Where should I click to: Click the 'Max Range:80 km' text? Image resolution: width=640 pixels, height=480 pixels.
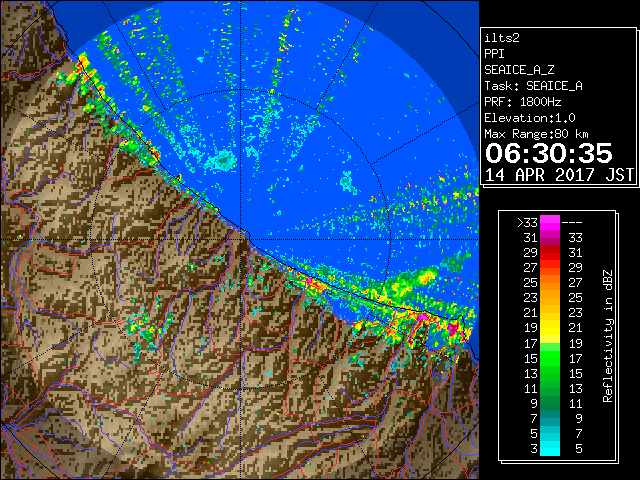536,134
